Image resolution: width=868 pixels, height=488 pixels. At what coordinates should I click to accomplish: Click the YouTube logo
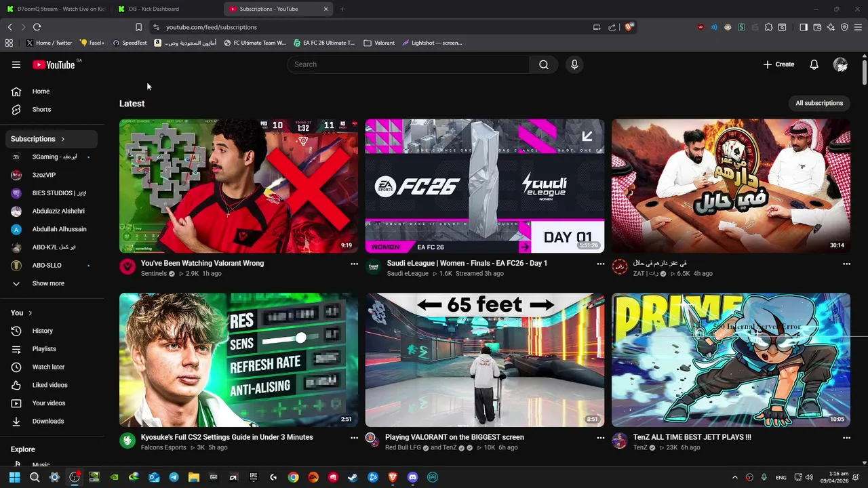(x=54, y=64)
